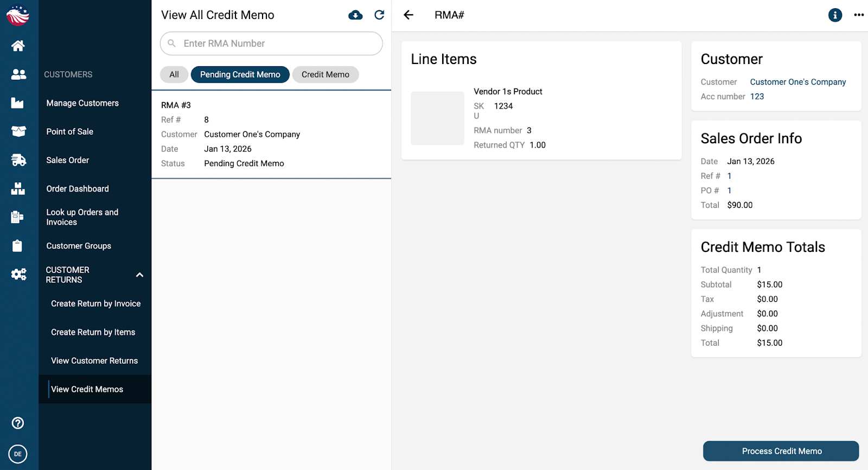The height and width of the screenshot is (470, 868).
Task: Open Customer Groups
Action: point(79,246)
